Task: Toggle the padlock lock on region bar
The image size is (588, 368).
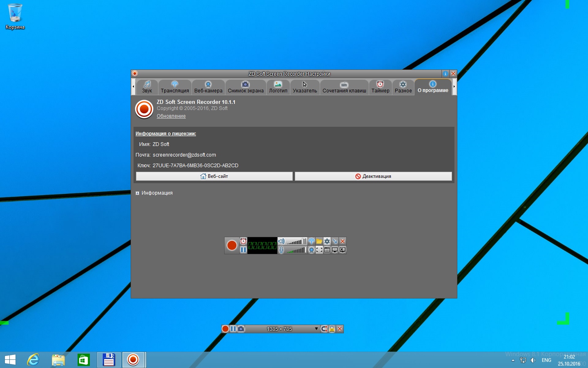Action: (x=332, y=329)
